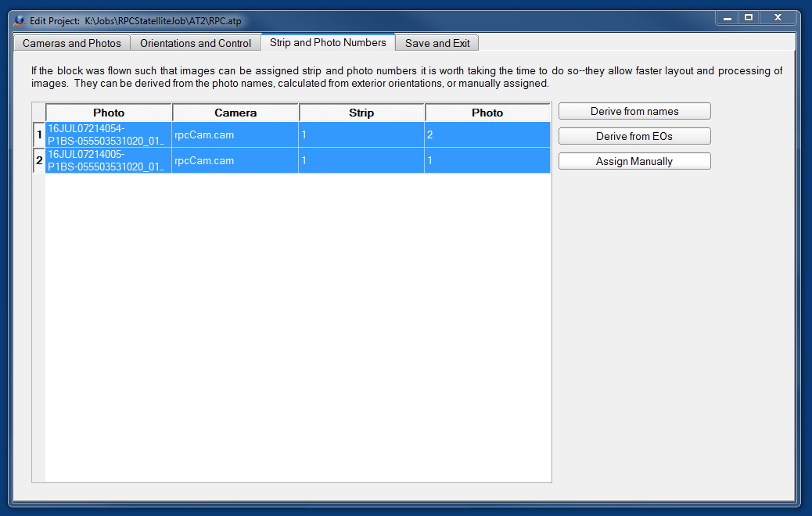812x516 pixels.
Task: Select photo name 16JUL07214005 cell
Action: tap(109, 160)
